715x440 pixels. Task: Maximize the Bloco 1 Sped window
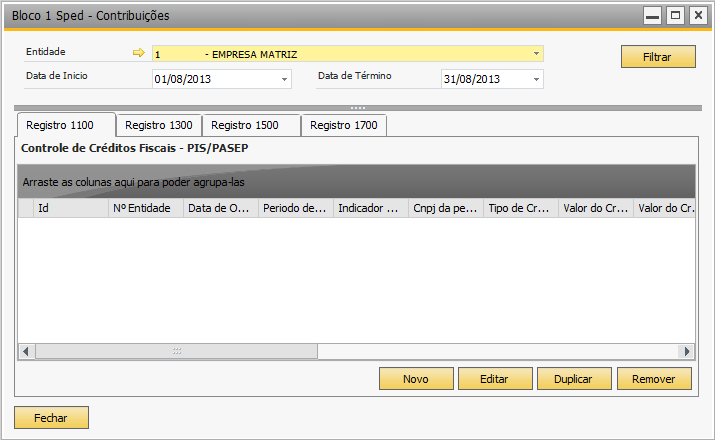[x=675, y=16]
